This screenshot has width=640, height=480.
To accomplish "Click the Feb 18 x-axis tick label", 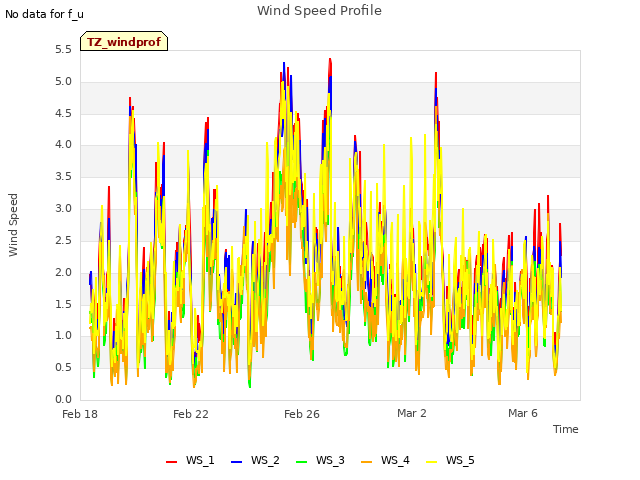I will 80,414.
